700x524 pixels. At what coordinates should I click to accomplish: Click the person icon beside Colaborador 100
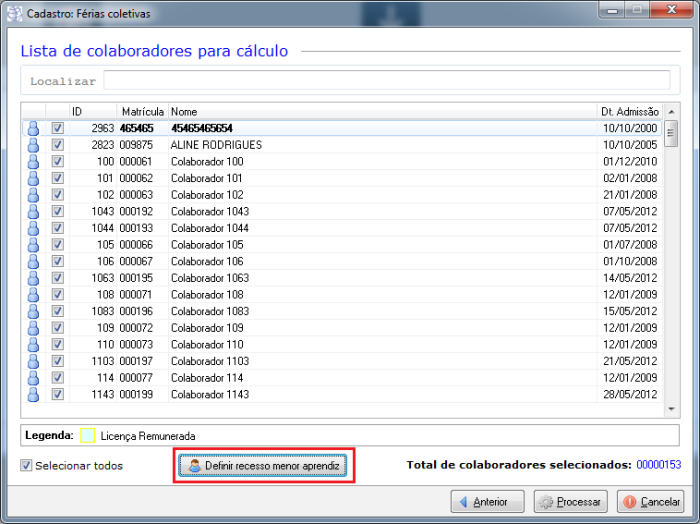33,161
